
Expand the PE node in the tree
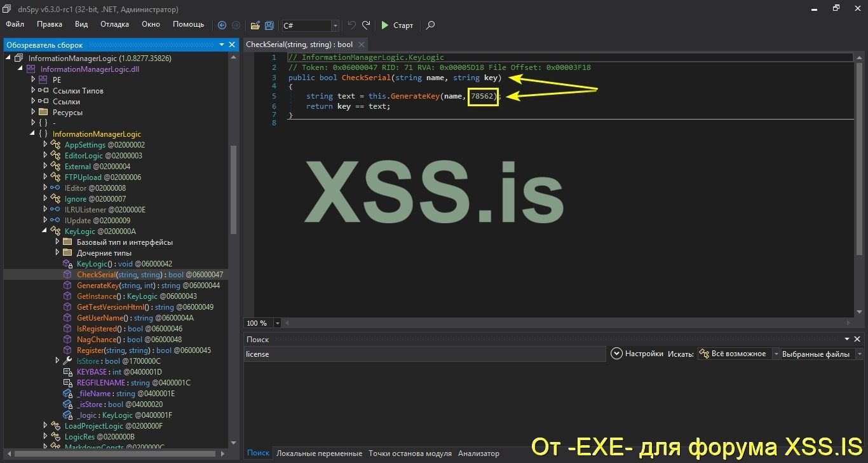[x=34, y=79]
